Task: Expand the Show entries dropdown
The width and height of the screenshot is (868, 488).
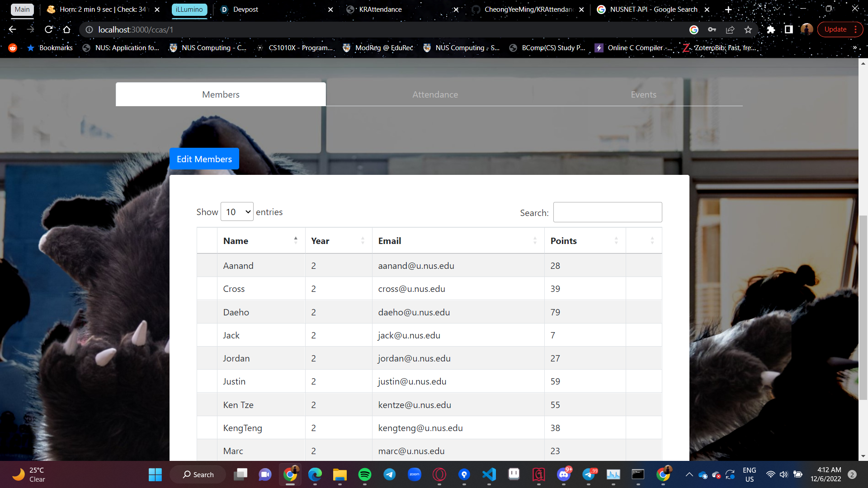Action: [x=237, y=212]
